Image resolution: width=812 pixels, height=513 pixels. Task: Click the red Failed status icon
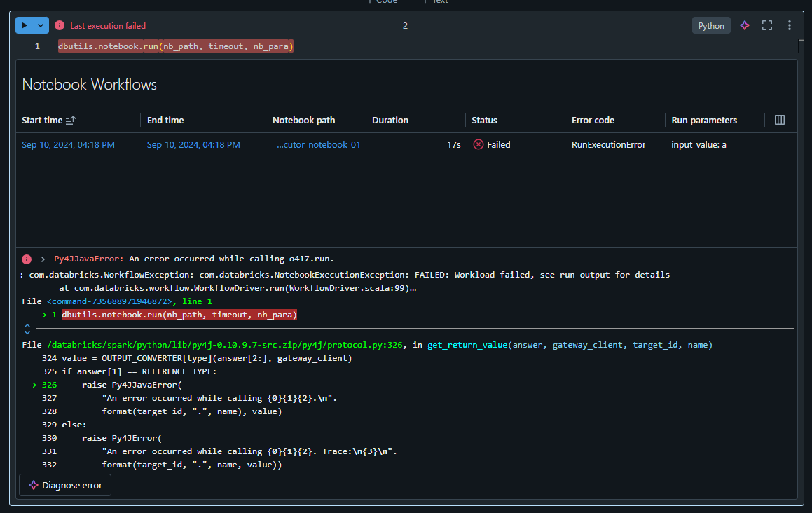coord(479,144)
